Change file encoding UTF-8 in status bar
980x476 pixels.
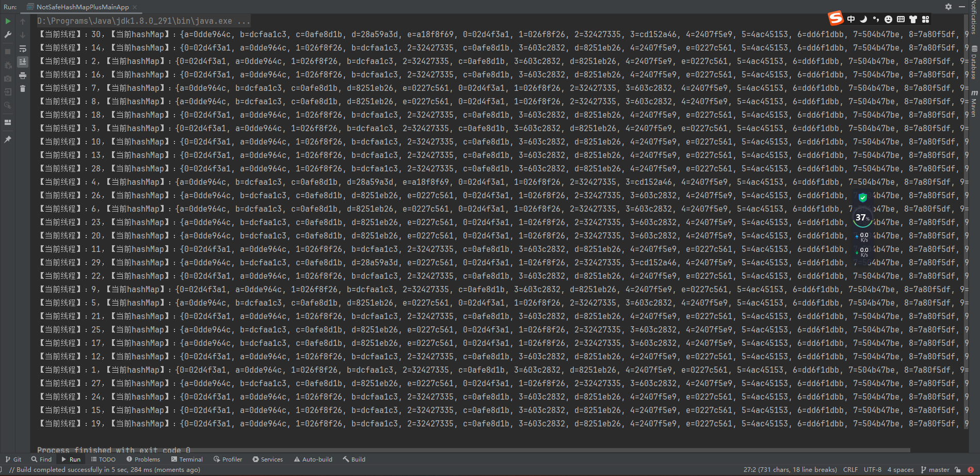873,470
